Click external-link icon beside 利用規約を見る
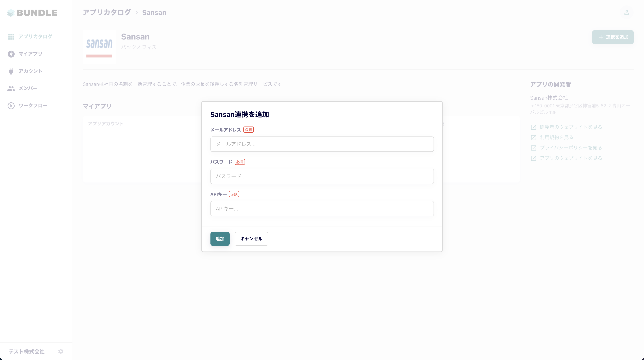The height and width of the screenshot is (360, 644). pyautogui.click(x=533, y=137)
